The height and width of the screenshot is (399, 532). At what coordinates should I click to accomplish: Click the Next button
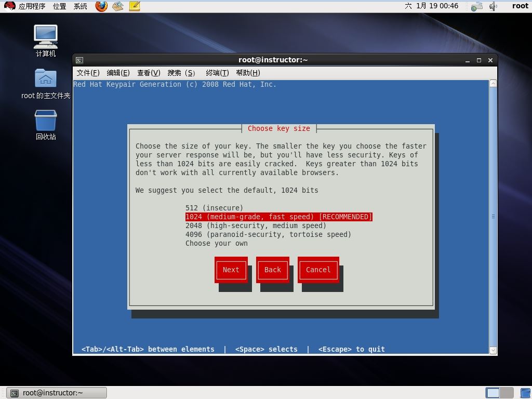[231, 270]
